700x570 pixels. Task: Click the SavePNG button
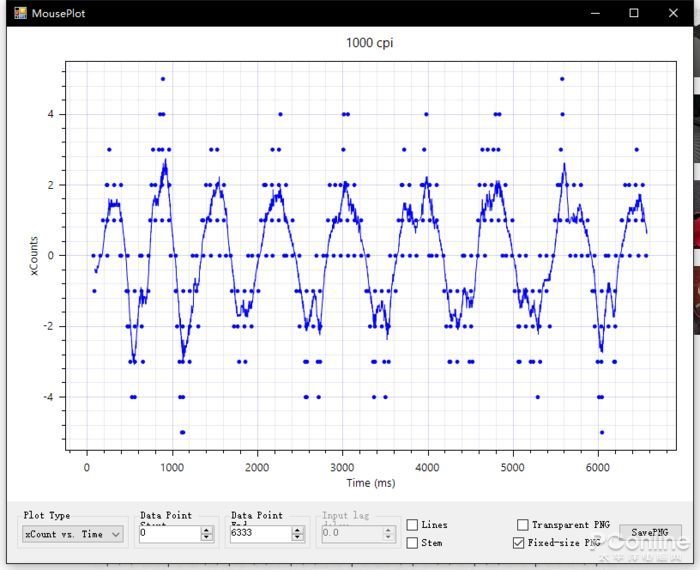tap(650, 533)
